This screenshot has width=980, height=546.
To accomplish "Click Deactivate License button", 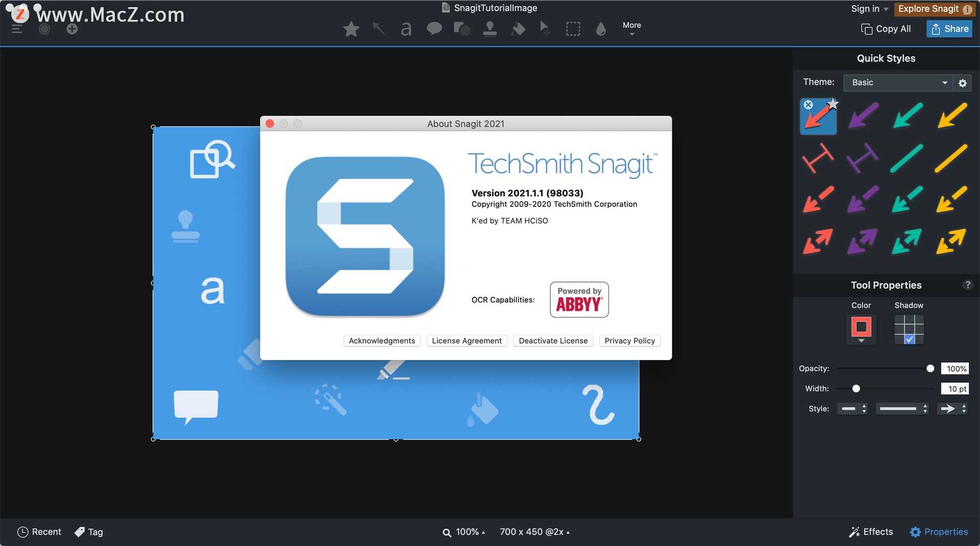I will [553, 341].
